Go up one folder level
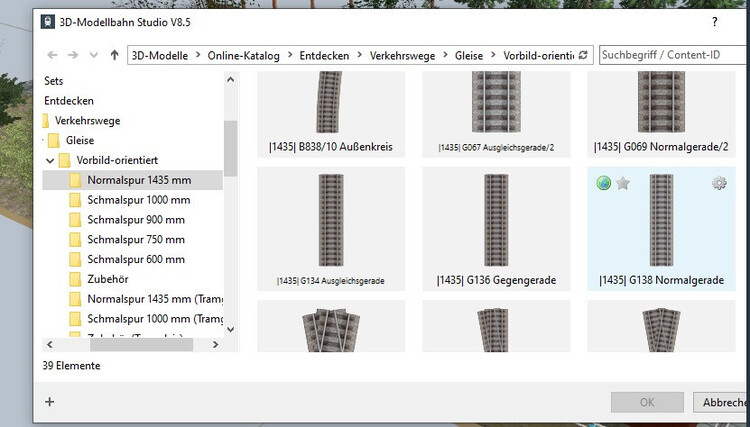The image size is (750, 427). (114, 55)
